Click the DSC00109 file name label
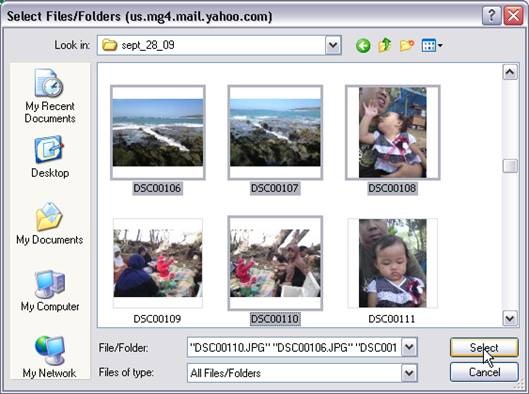Viewport: 529px width, 394px height. coord(157,319)
